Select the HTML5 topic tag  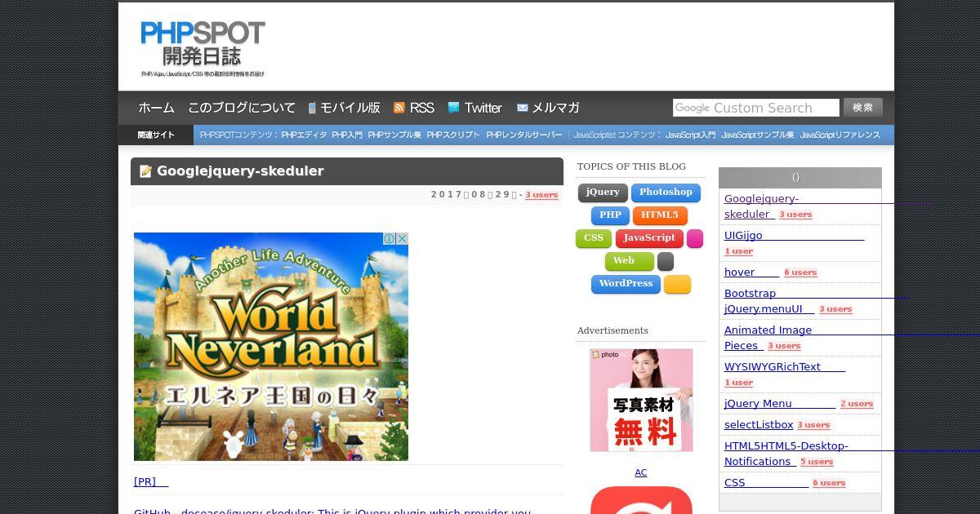660,215
